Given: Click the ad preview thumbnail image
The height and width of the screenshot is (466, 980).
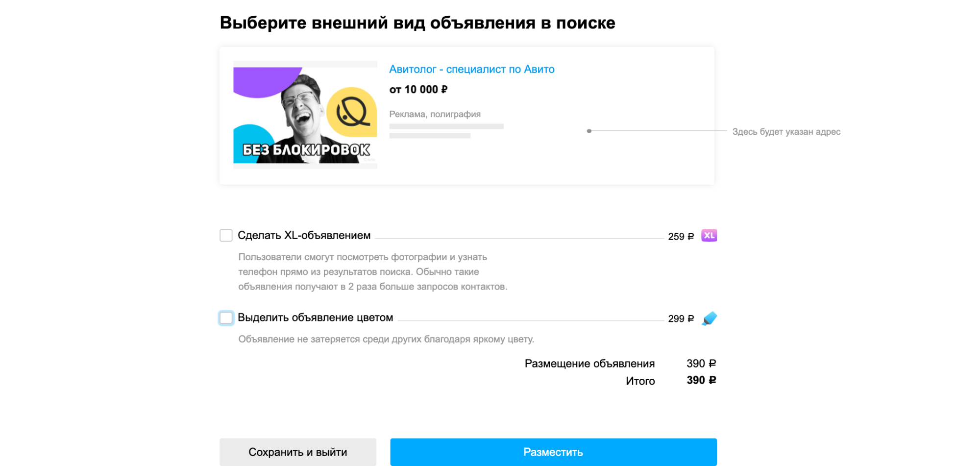Looking at the screenshot, I should click(x=305, y=115).
